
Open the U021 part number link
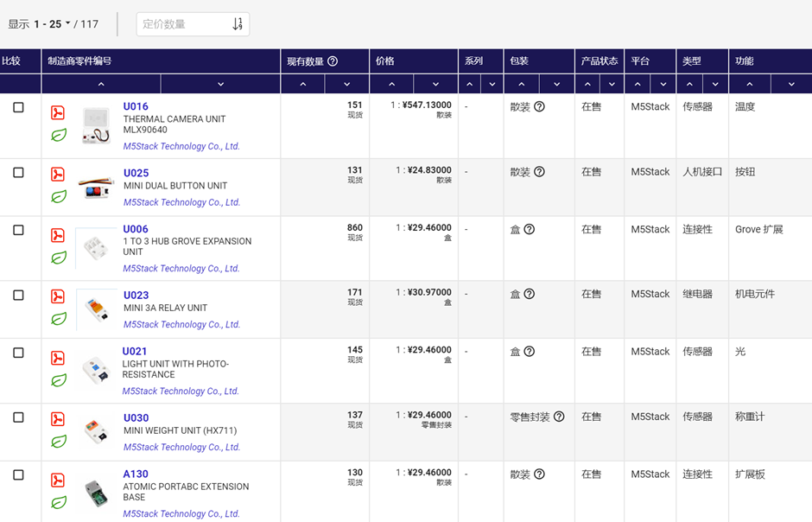pyautogui.click(x=135, y=352)
